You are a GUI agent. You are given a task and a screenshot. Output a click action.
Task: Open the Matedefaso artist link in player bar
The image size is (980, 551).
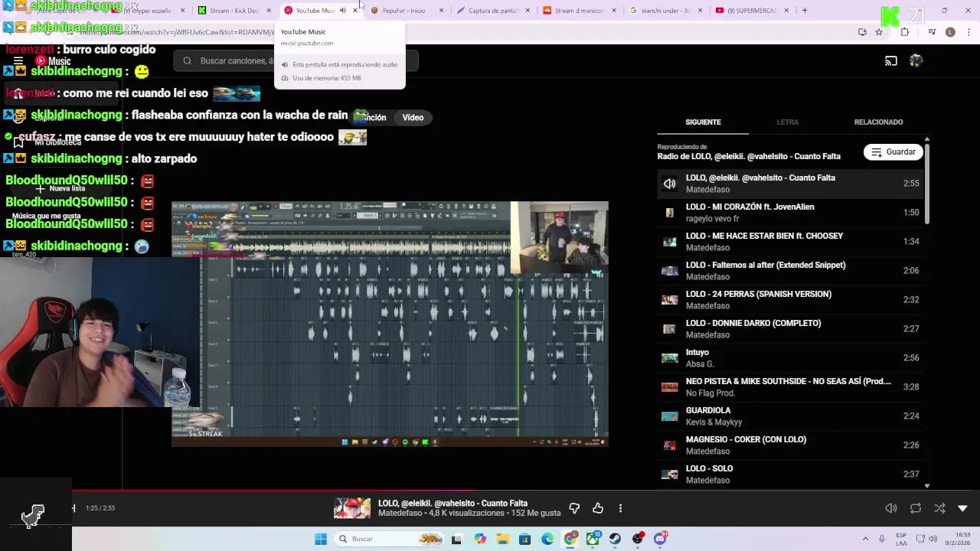[401, 514]
